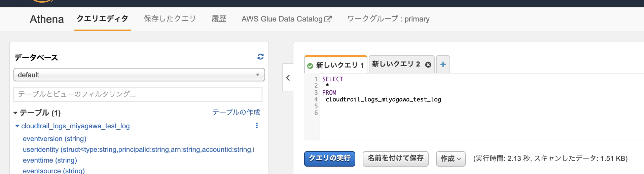The width and height of the screenshot is (644, 174).
Task: Run the query with クエリの実行
Action: click(330, 159)
